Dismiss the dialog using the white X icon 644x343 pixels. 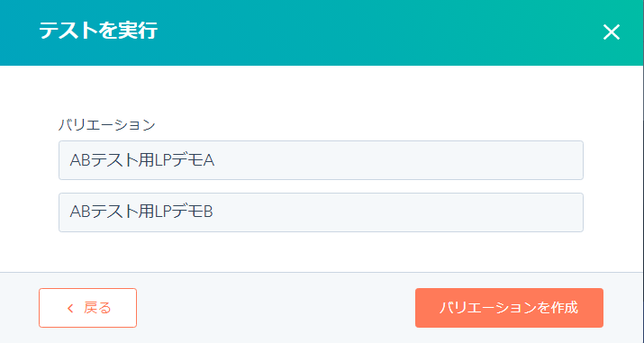coord(612,32)
